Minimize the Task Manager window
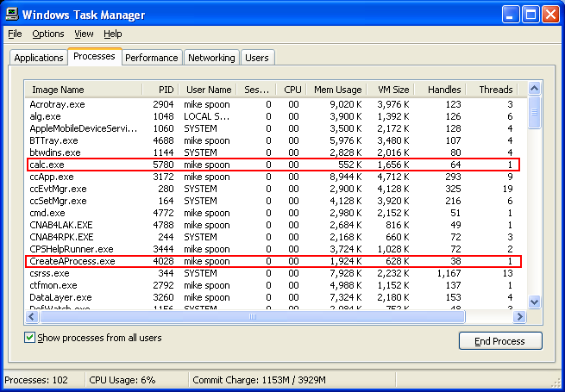This screenshot has height=392, width=565. 512,15
